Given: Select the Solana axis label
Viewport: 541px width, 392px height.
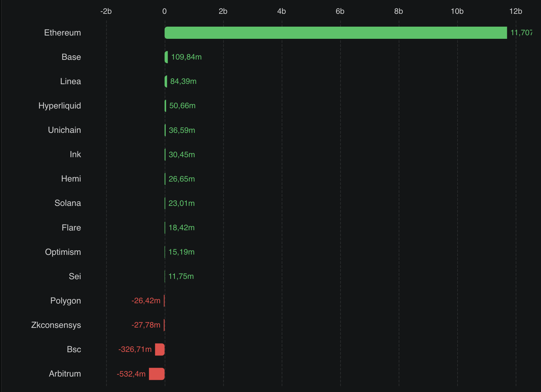Looking at the screenshot, I should coord(68,203).
